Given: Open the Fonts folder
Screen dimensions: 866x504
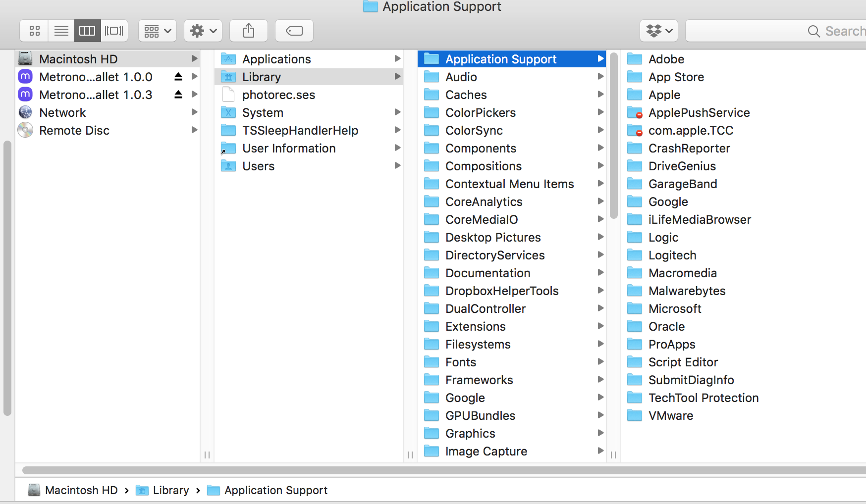Looking at the screenshot, I should click(x=460, y=362).
